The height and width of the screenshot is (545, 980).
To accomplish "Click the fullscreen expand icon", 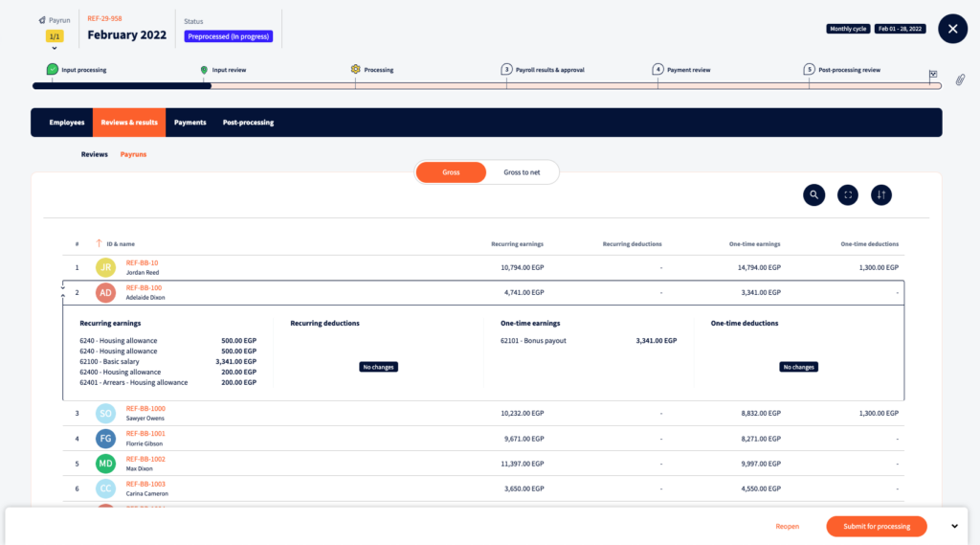I will coord(847,195).
